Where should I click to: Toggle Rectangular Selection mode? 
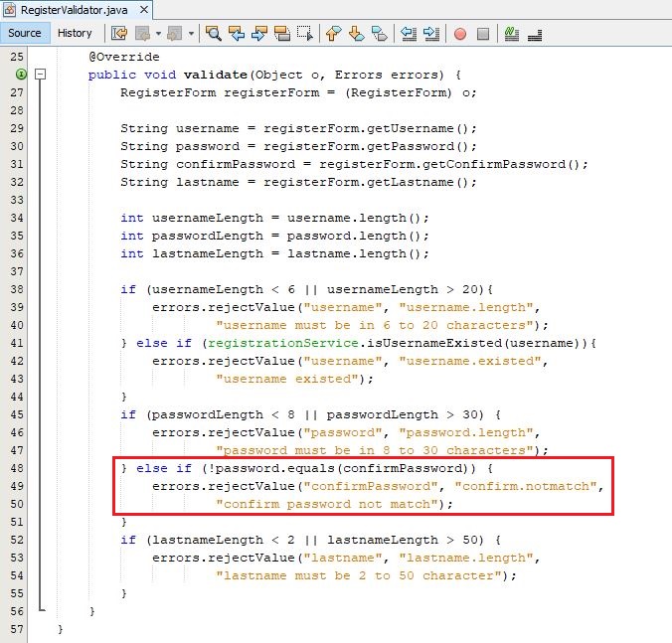point(305,33)
